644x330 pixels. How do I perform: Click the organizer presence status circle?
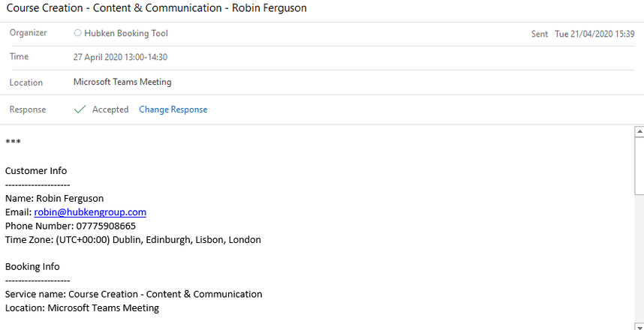(78, 33)
